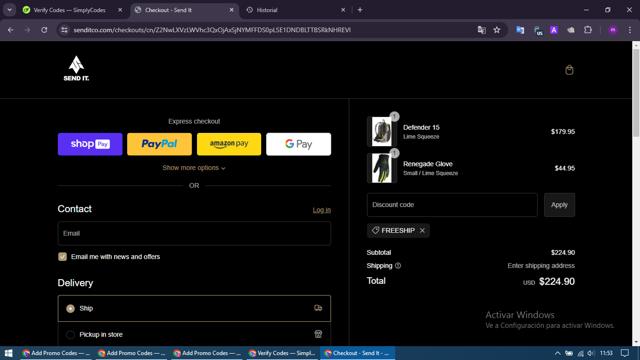This screenshot has height=360, width=640.
Task: Select Pickup in store option
Action: [x=194, y=335]
